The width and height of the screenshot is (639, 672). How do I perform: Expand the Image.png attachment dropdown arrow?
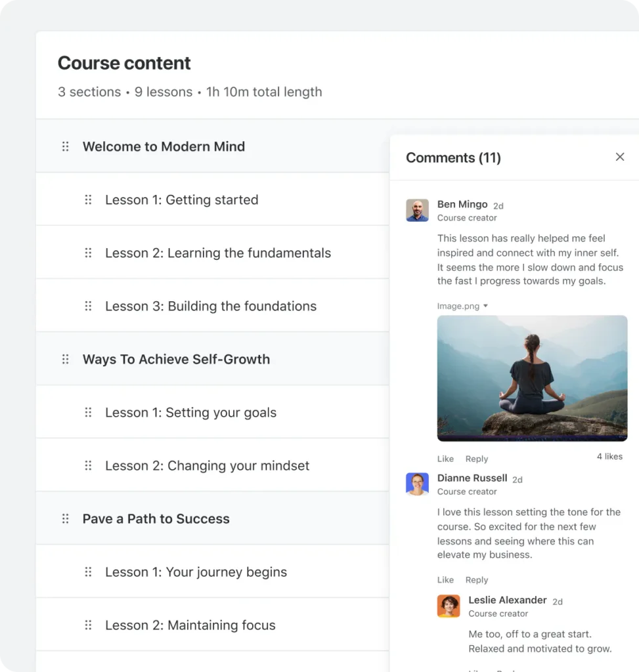485,306
